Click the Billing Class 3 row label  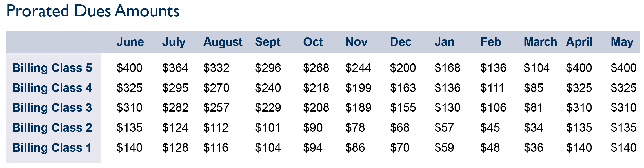(x=52, y=108)
